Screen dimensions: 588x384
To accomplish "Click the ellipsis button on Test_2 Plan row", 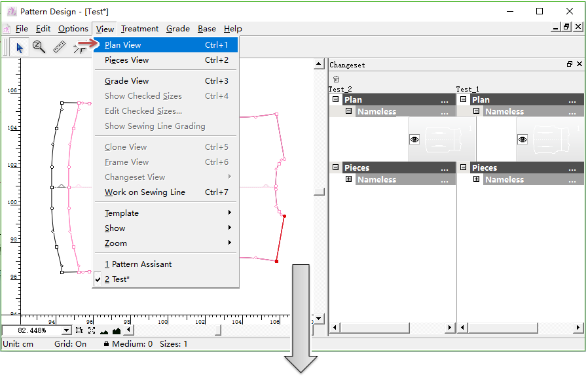I will click(x=445, y=100).
